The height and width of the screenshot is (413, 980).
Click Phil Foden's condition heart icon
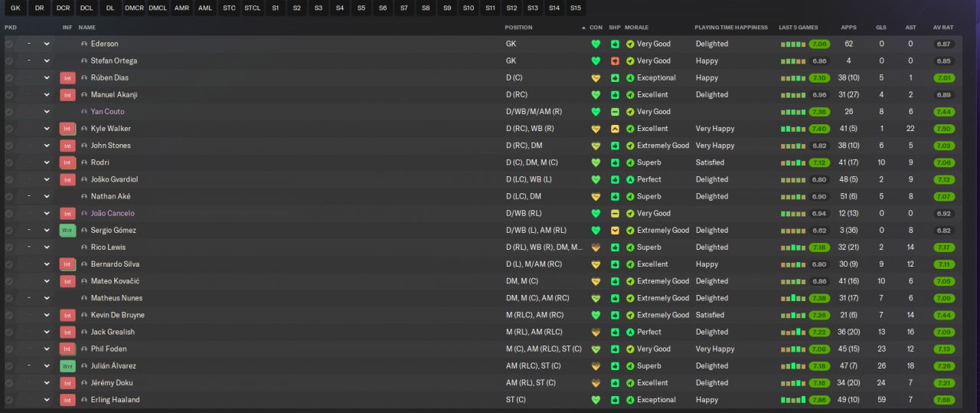click(x=596, y=349)
